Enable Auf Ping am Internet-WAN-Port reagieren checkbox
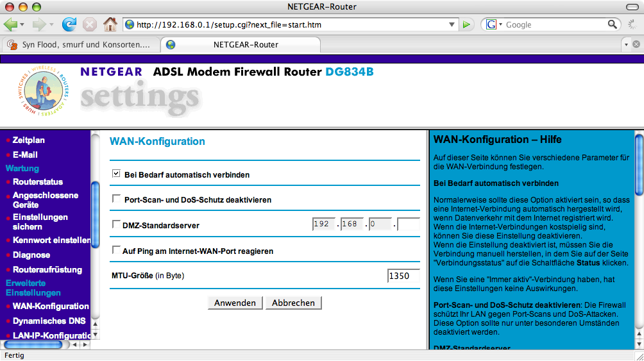Viewport: 644px width, 361px height. 116,249
